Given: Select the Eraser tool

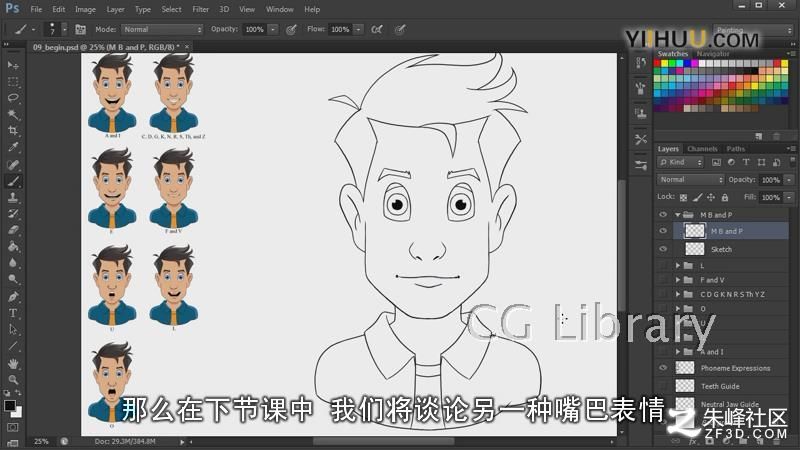Looking at the screenshot, I should (x=13, y=230).
